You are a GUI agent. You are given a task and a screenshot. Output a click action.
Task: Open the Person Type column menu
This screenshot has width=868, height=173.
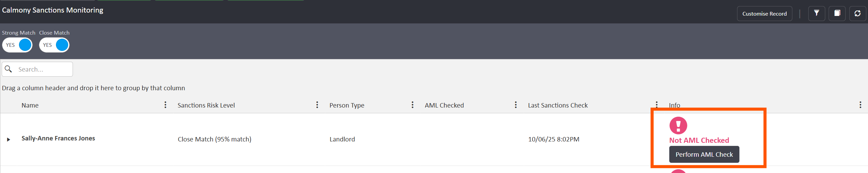point(412,105)
